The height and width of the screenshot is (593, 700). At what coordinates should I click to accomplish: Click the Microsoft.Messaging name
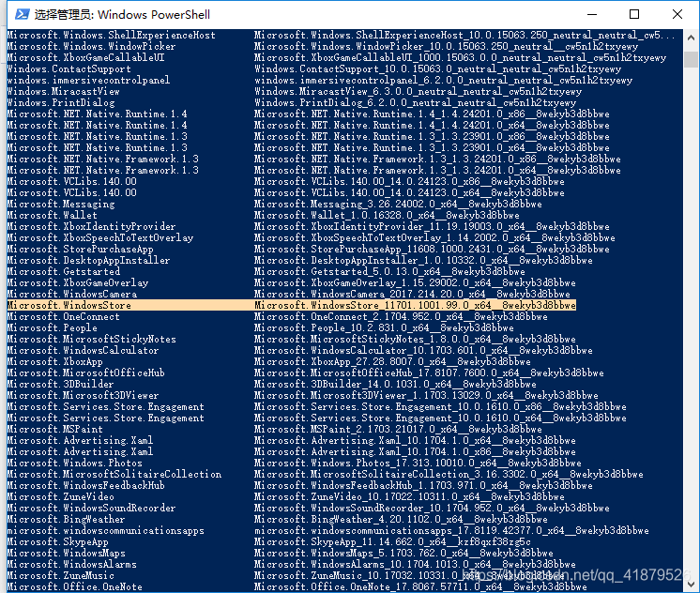pyautogui.click(x=61, y=204)
